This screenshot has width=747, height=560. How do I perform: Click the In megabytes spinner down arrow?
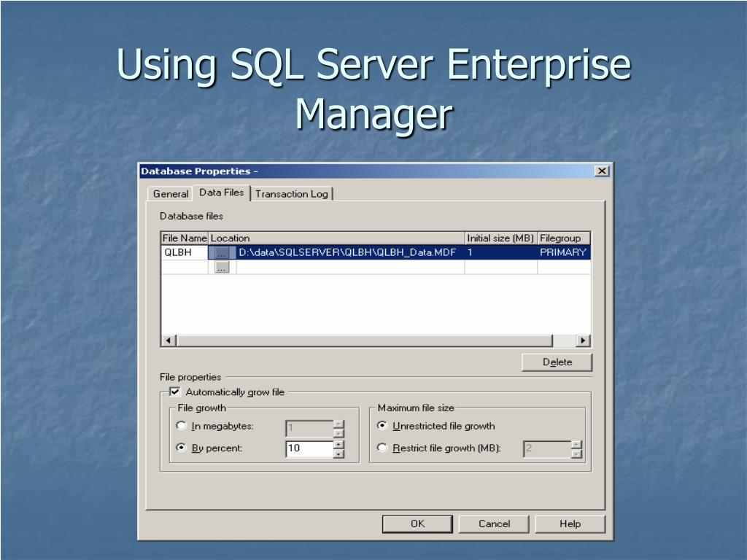click(x=338, y=433)
